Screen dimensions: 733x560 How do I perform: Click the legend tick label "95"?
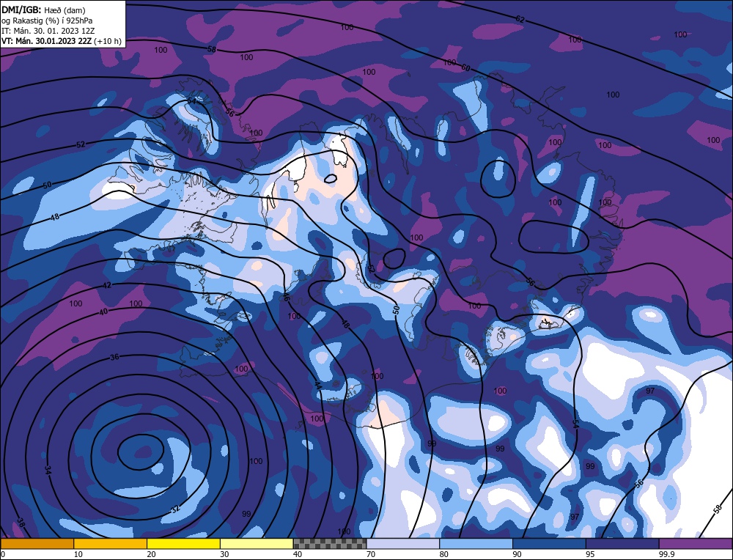click(x=590, y=554)
